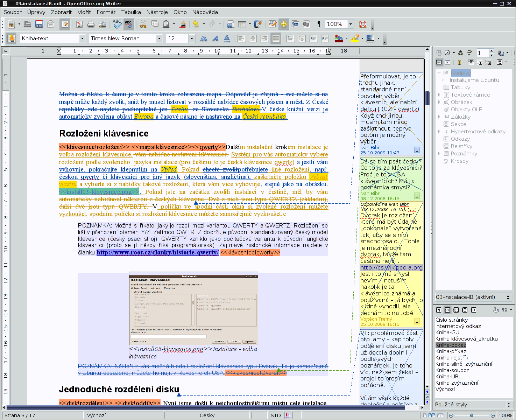The height and width of the screenshot is (420, 516).
Task: Show Page Styles in style panel
Action: coord(465,310)
